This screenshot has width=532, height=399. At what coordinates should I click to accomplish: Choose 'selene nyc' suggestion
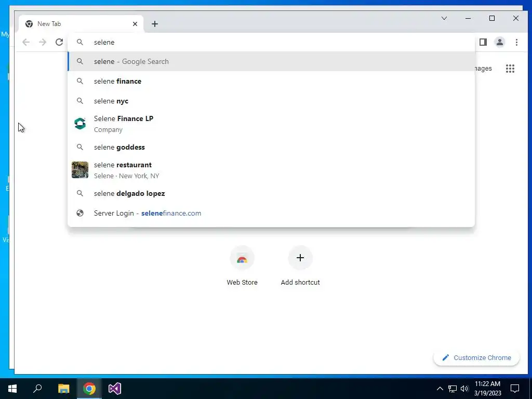pyautogui.click(x=271, y=101)
